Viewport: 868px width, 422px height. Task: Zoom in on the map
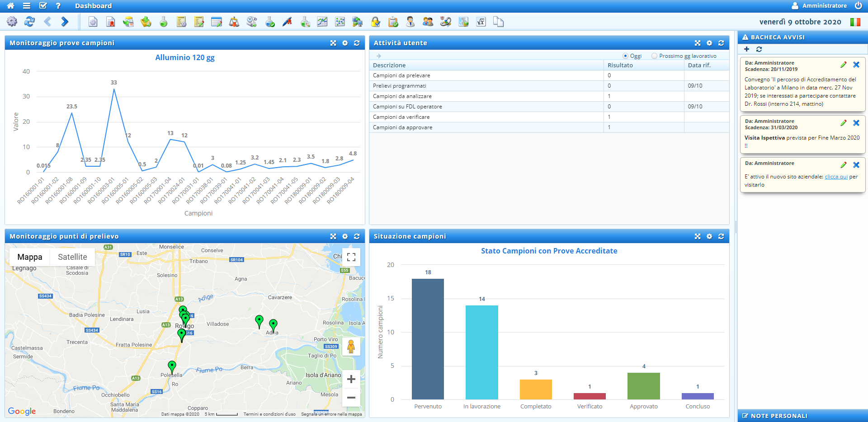(x=351, y=380)
